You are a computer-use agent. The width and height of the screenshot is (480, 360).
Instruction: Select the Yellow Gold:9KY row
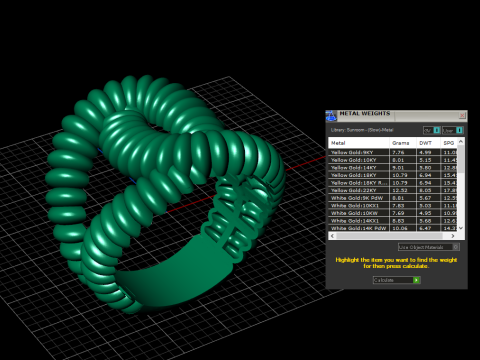coord(393,152)
